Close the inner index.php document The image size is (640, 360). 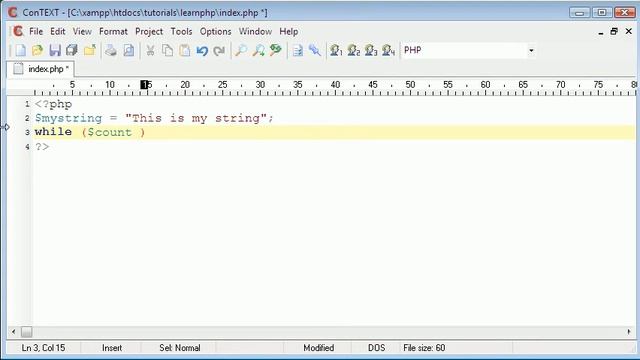coord(629,31)
